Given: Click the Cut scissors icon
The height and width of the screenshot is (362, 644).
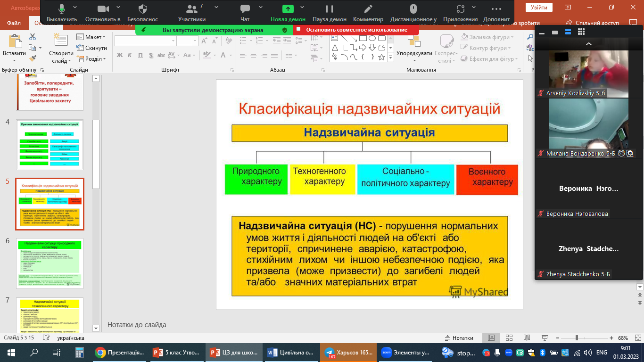Looking at the screenshot, I should (x=33, y=37).
